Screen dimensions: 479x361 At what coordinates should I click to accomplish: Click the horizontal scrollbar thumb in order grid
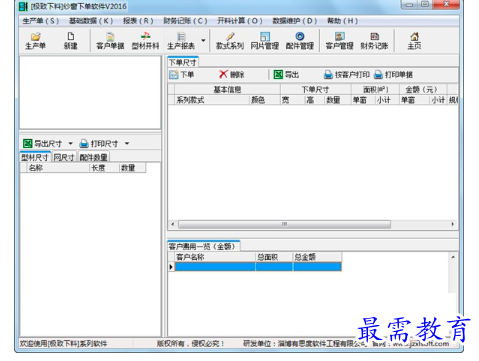tap(284, 224)
